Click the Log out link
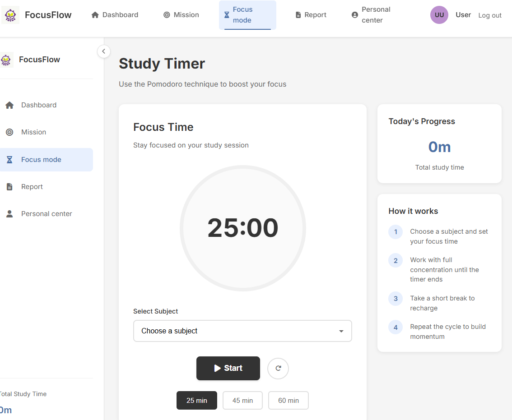 (490, 15)
